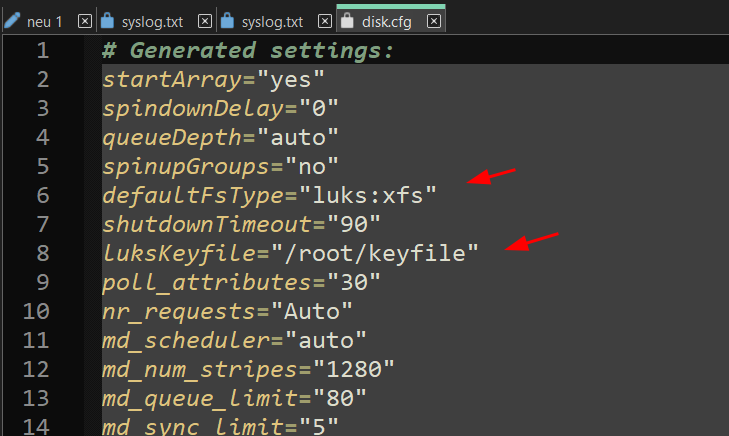The image size is (729, 436).
Task: Click the nr_requests="Auto" line
Action: 227,311
